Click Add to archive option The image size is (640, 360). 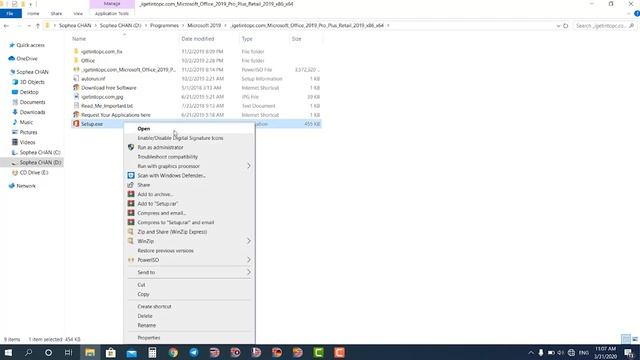pos(155,194)
